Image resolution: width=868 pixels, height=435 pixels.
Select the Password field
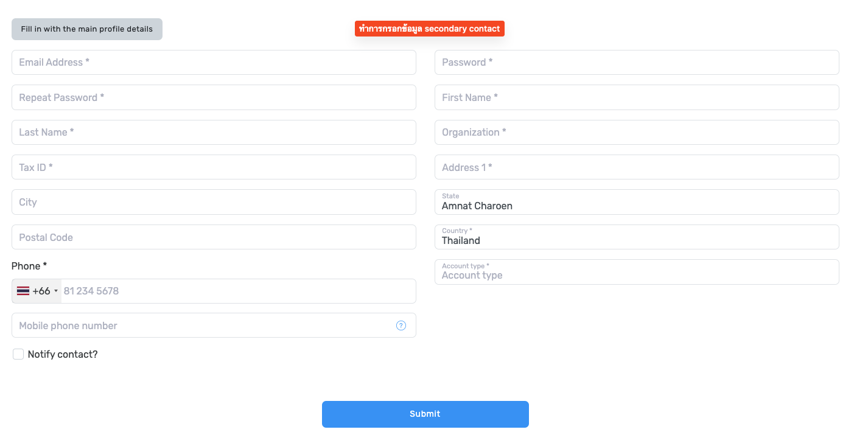pyautogui.click(x=636, y=62)
